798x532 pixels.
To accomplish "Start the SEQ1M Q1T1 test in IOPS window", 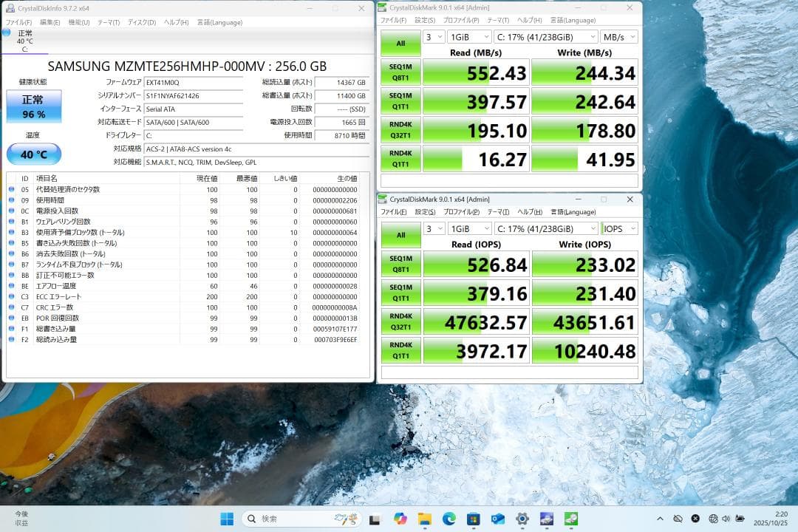I will click(x=400, y=293).
